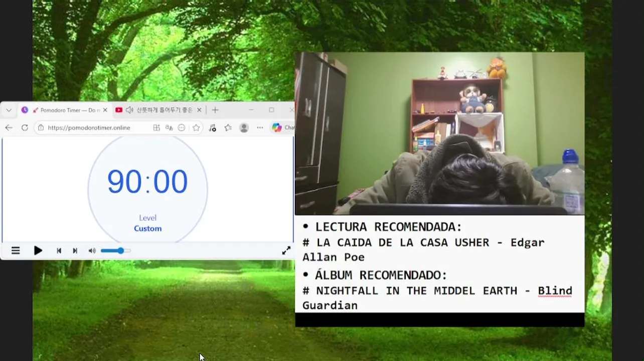Mute the YouTube tab via its speaker icon
This screenshot has width=644, height=361.
coord(129,110)
